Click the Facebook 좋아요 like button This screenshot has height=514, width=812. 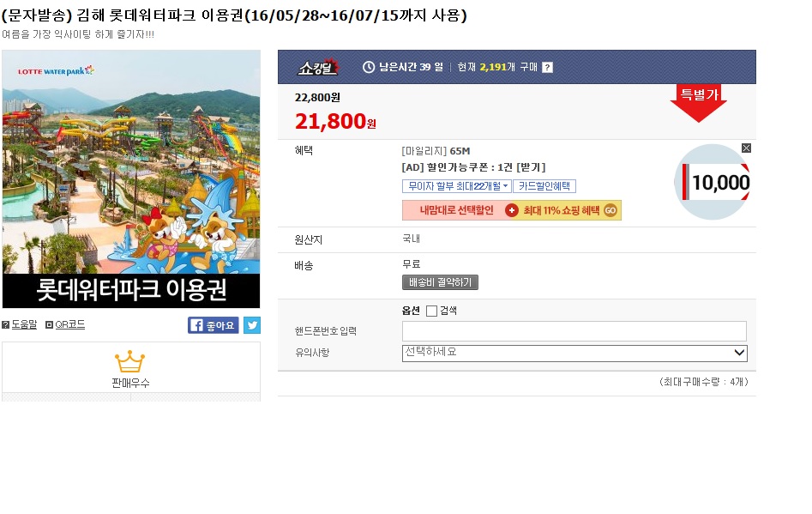click(214, 325)
